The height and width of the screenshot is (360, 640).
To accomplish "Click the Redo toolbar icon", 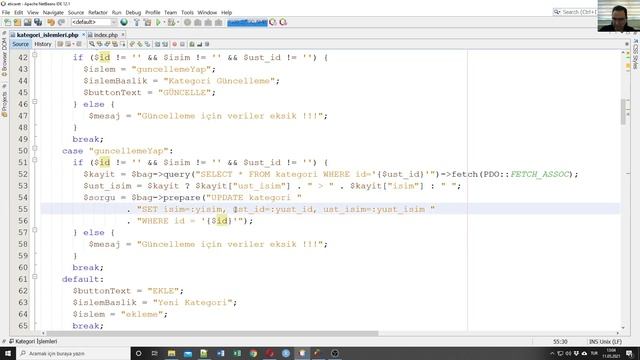I will [61, 22].
